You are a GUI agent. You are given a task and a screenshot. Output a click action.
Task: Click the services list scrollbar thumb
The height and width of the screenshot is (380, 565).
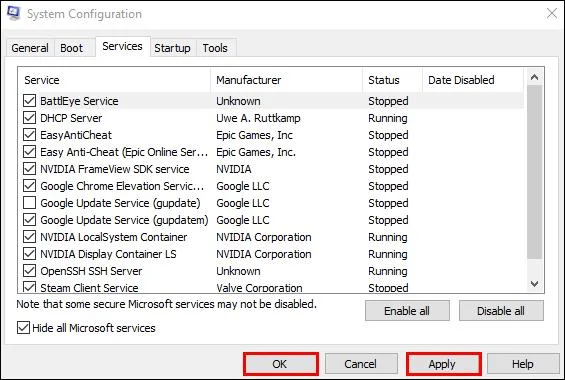(535, 172)
